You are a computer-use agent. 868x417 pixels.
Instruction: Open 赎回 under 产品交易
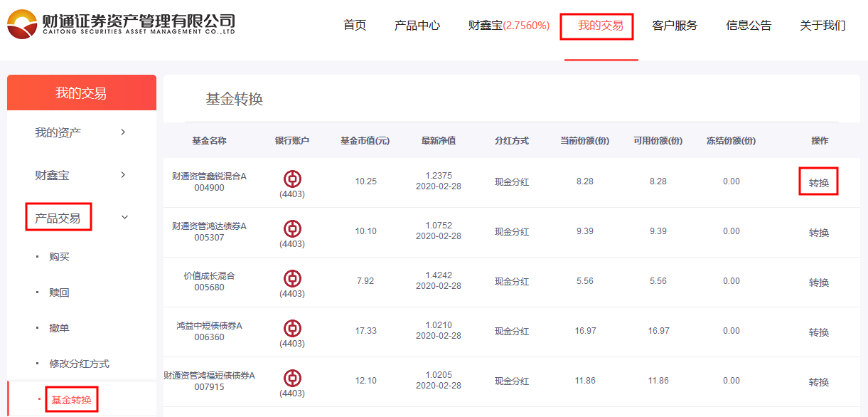pos(60,292)
